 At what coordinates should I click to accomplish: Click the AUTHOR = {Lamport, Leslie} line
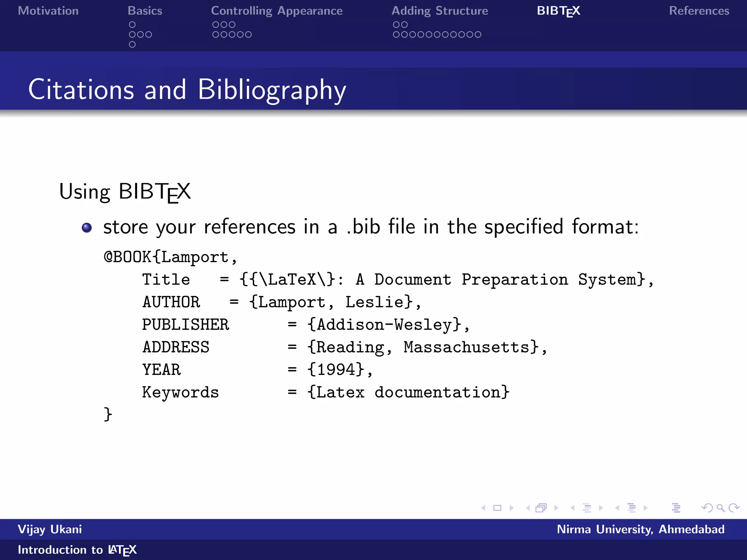click(x=282, y=303)
